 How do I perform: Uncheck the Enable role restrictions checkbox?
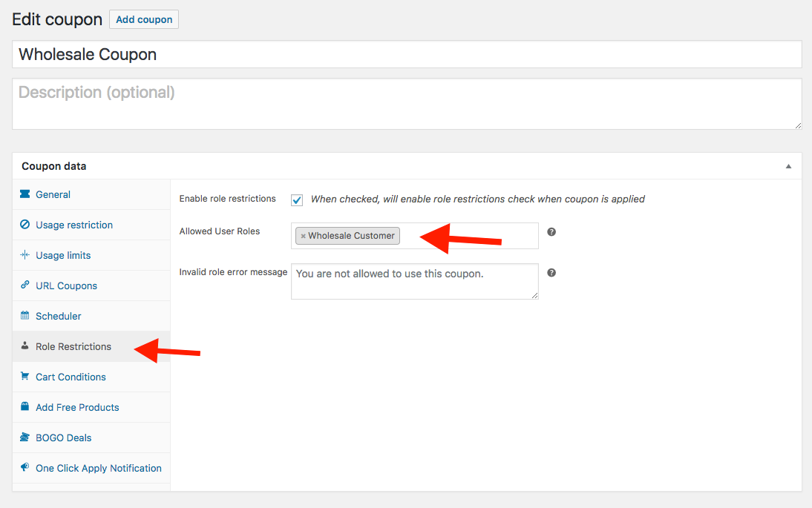point(297,199)
